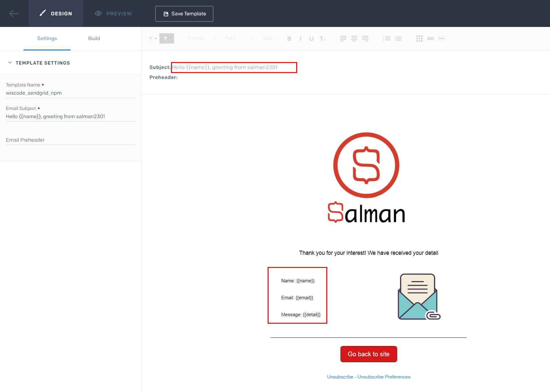This screenshot has height=392, width=550.
Task: Open the Build tab
Action: [94, 38]
